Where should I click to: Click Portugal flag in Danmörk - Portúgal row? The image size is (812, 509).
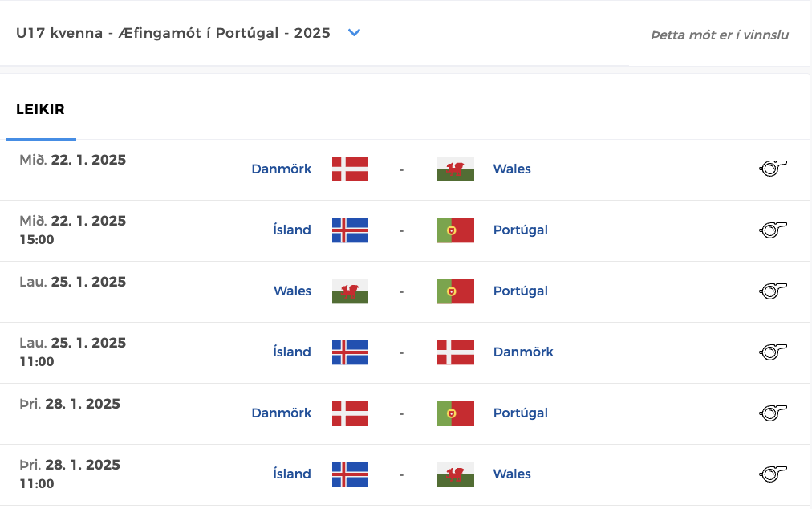(456, 413)
